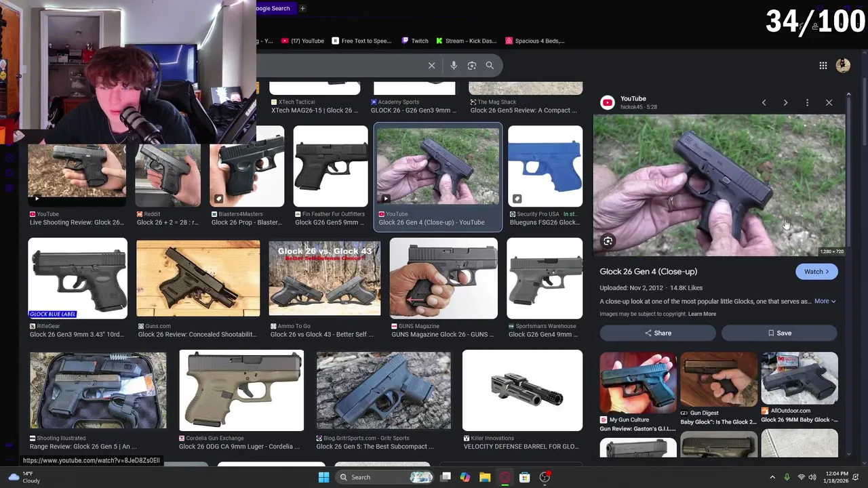Open network Wi-Fi settings in tray
This screenshot has width=868, height=488.
pos(801,477)
